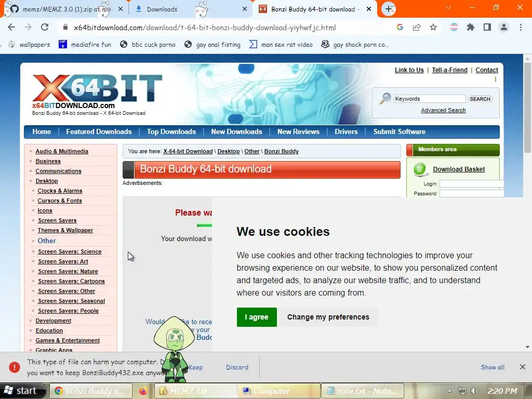The width and height of the screenshot is (532, 399).
Task: Open Clocks & Alarms subcategory
Action: (60, 191)
